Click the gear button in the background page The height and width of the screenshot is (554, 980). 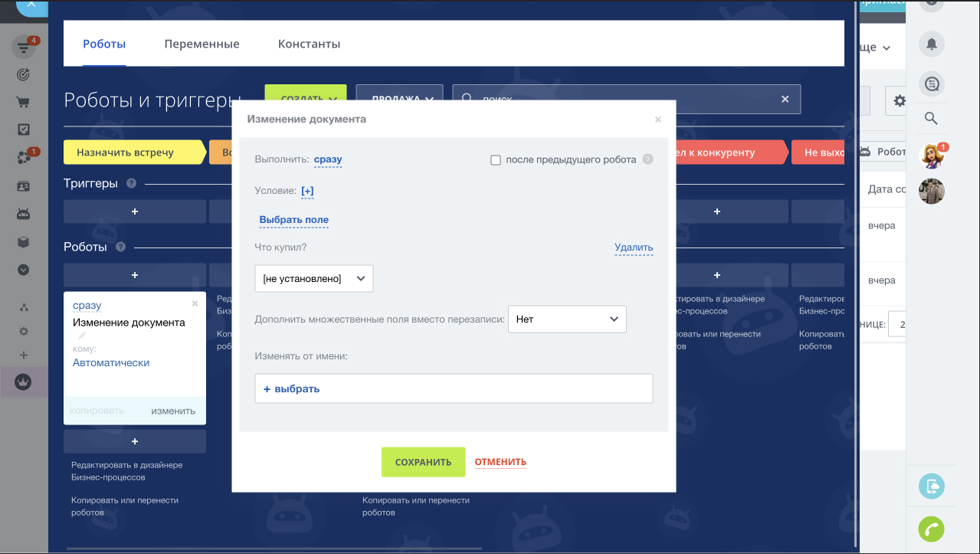click(898, 100)
